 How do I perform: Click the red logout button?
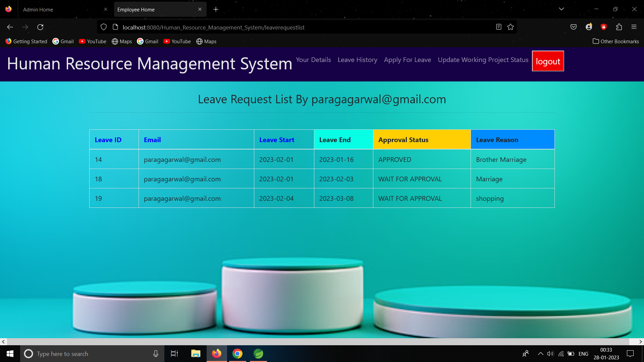(x=548, y=61)
